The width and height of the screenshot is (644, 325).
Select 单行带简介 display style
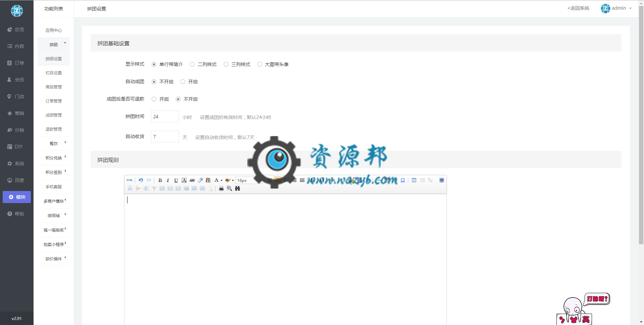[x=154, y=64]
